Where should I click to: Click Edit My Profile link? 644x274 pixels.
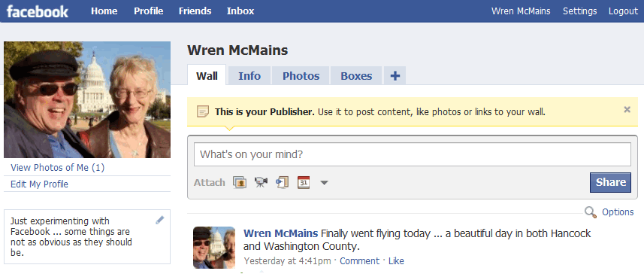39,184
